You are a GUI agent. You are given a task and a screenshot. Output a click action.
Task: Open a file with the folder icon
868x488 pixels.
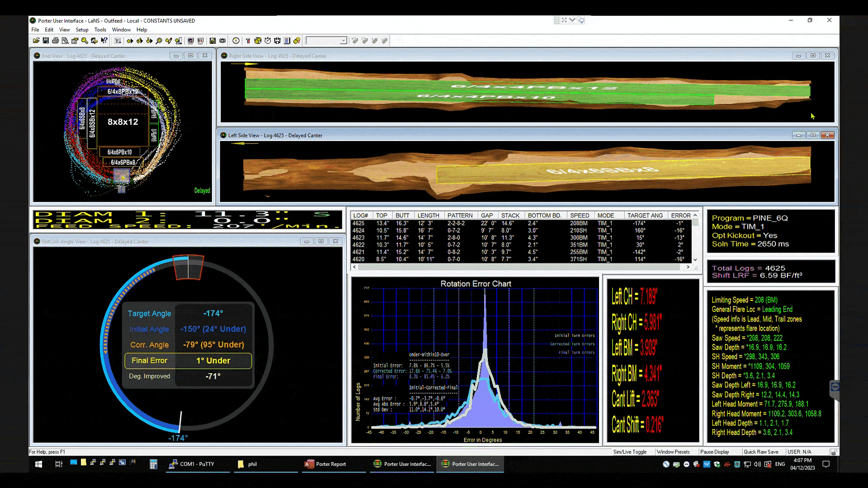pos(36,41)
